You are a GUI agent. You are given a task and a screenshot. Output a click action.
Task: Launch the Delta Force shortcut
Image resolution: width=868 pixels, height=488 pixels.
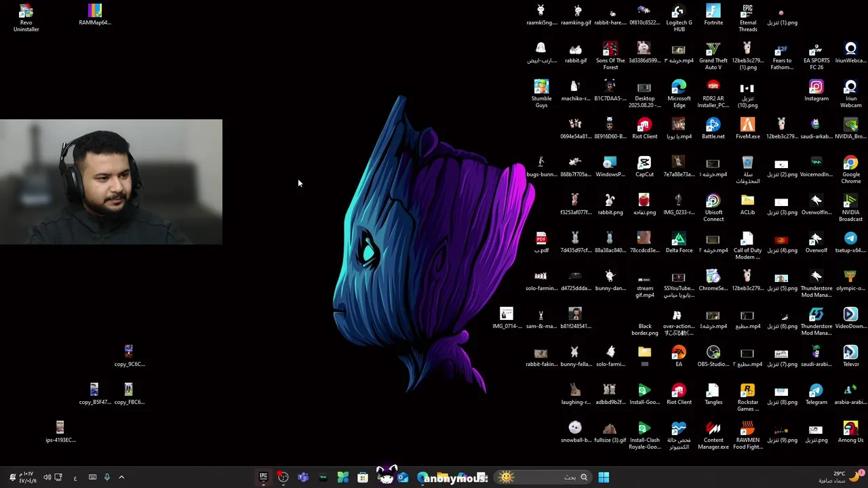click(679, 243)
